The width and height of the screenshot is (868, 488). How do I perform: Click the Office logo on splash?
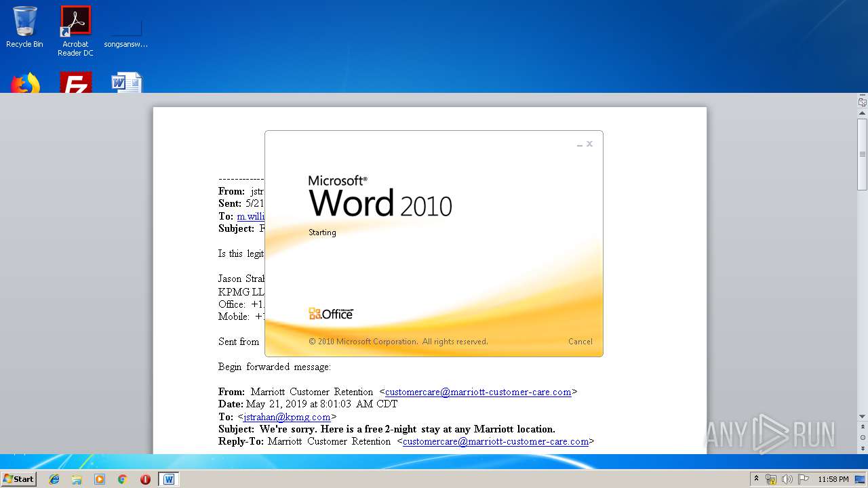coord(331,314)
